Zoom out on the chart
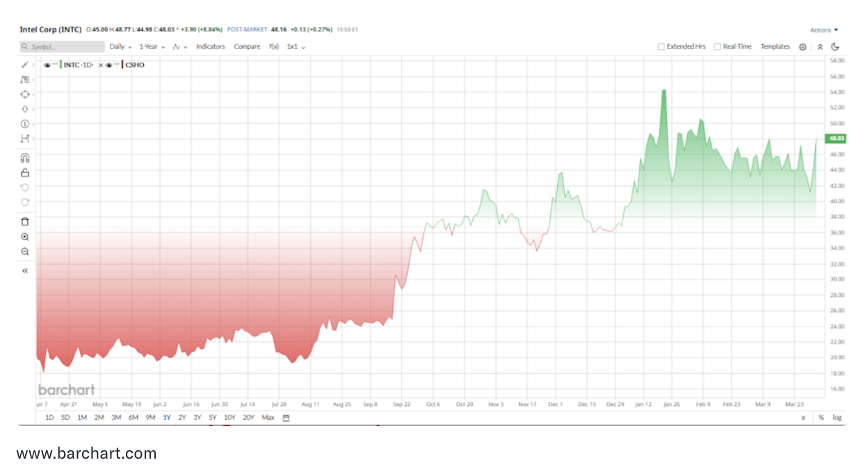 pos(25,252)
